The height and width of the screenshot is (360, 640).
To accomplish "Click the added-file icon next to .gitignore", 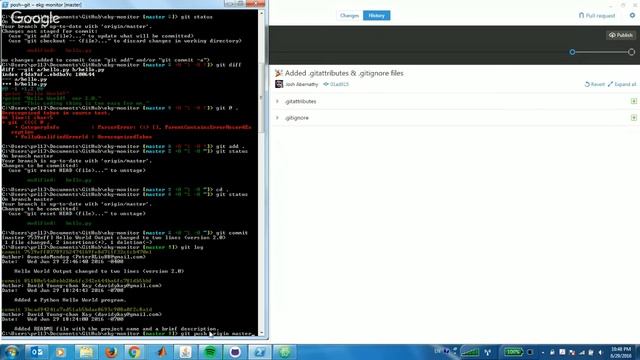I will tap(633, 118).
